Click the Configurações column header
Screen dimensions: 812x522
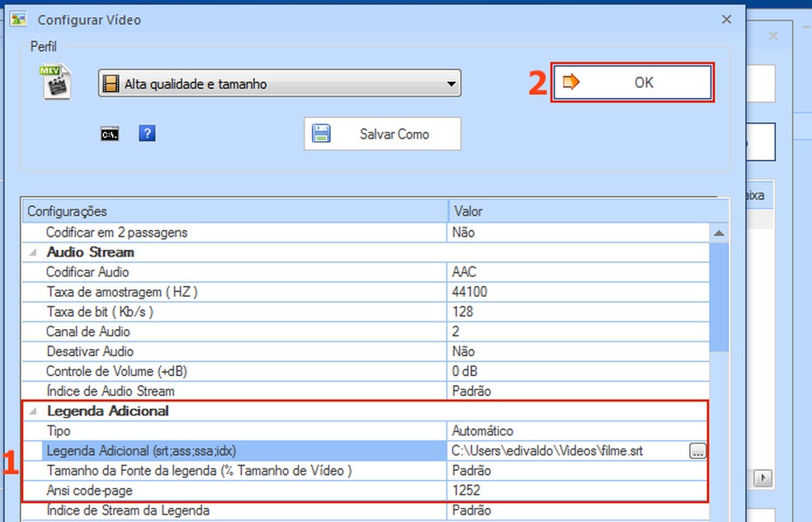coord(235,211)
